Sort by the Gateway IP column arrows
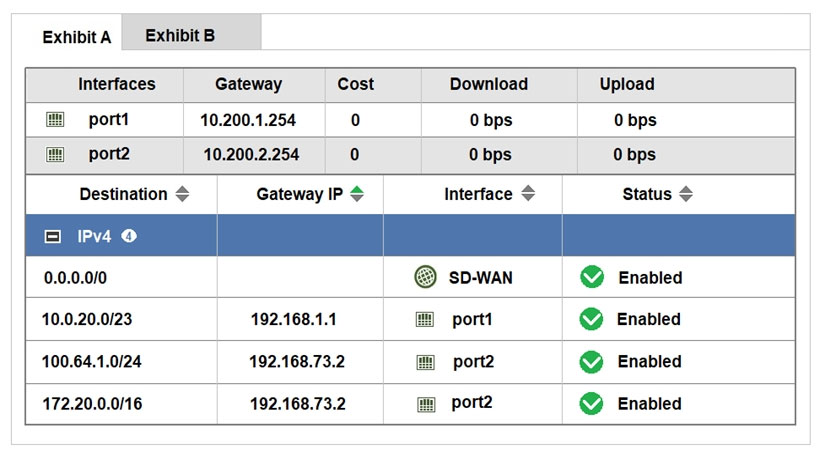825x459 pixels. pyautogui.click(x=357, y=194)
